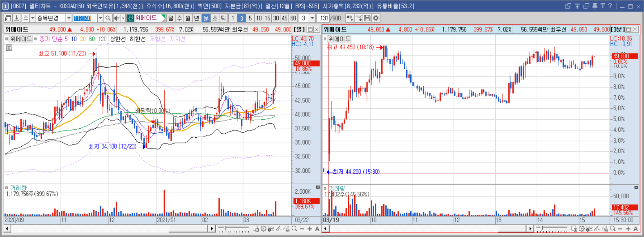Select the 30 minute interval
644x237 pixels.
pos(276,18)
